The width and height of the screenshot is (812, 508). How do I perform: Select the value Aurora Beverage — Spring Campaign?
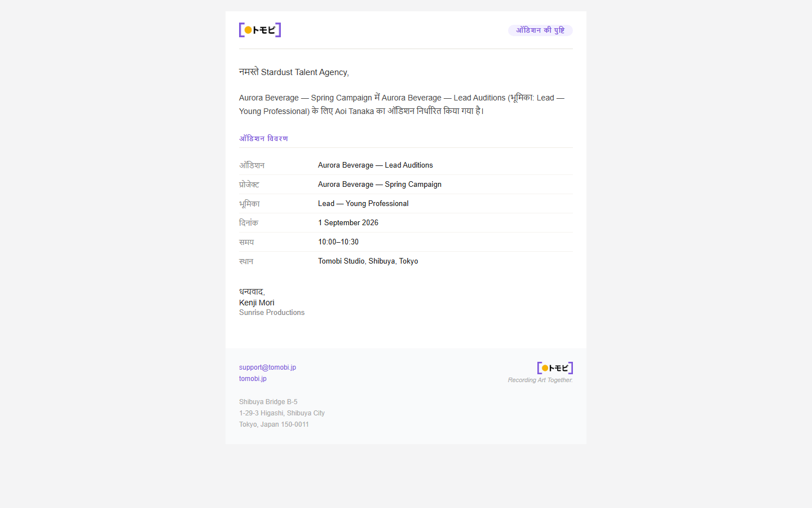379,185
